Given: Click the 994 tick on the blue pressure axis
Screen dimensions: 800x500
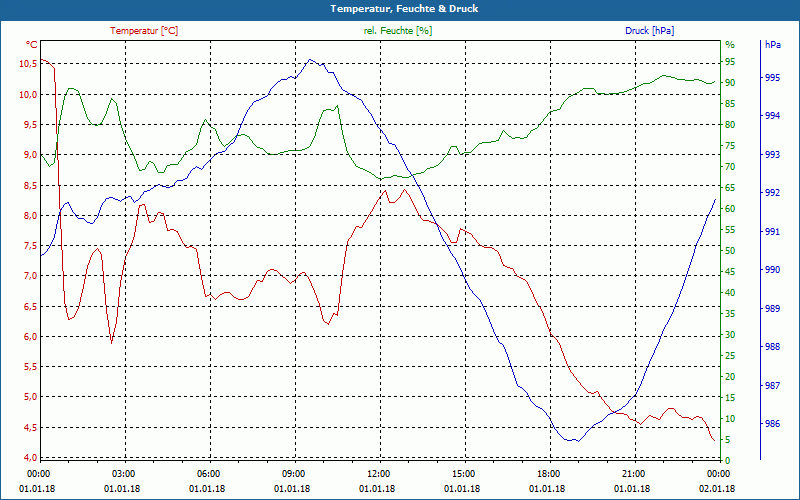Looking at the screenshot, I should (772, 116).
